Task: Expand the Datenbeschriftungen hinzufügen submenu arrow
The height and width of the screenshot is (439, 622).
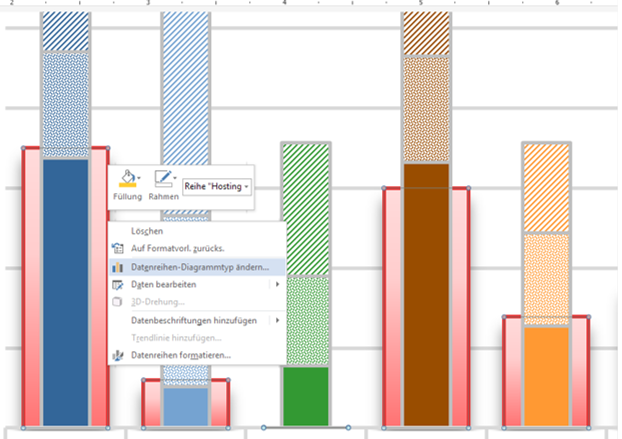Action: coord(277,320)
